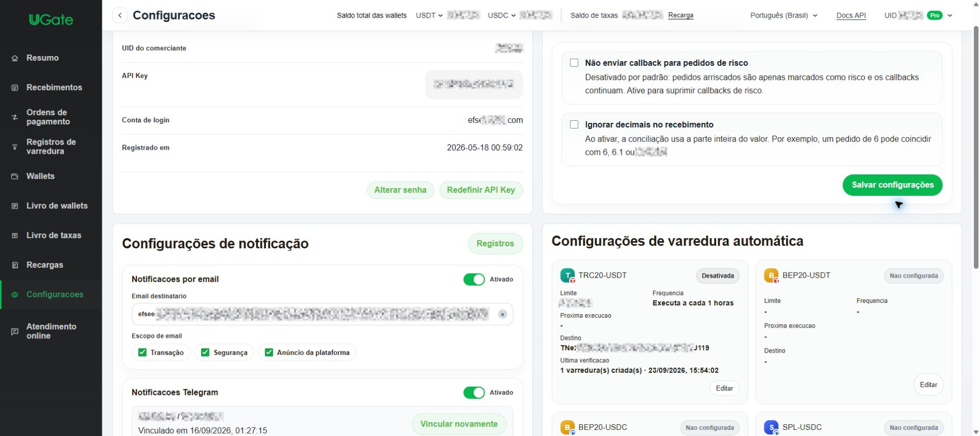The image size is (980, 436).
Task: Click the Salvar configurações button
Action: pos(892,185)
